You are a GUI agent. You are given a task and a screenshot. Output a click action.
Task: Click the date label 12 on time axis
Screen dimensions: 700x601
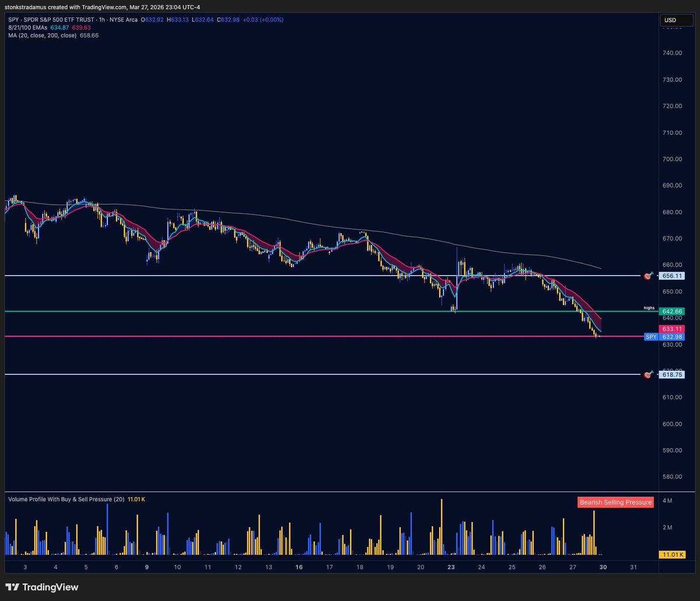click(x=238, y=567)
